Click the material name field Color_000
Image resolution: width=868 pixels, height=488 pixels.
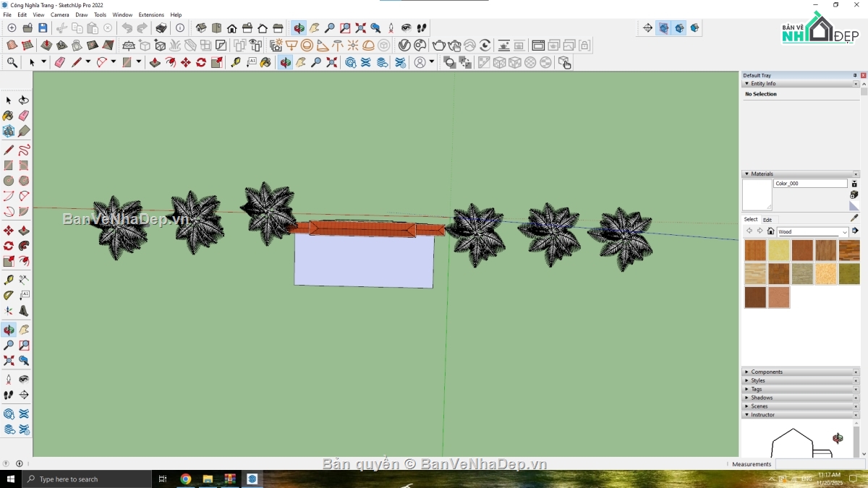click(x=810, y=184)
